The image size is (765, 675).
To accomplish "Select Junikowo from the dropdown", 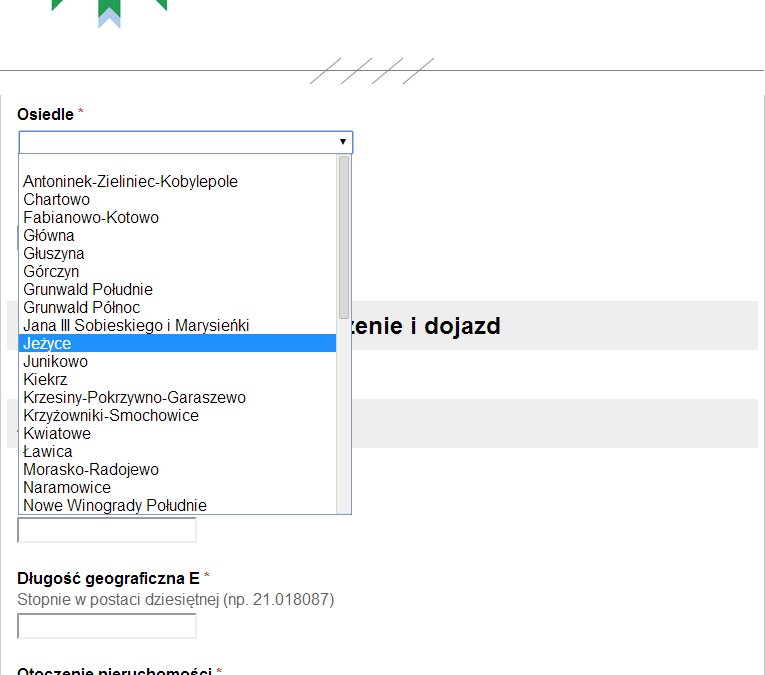I will point(55,362).
